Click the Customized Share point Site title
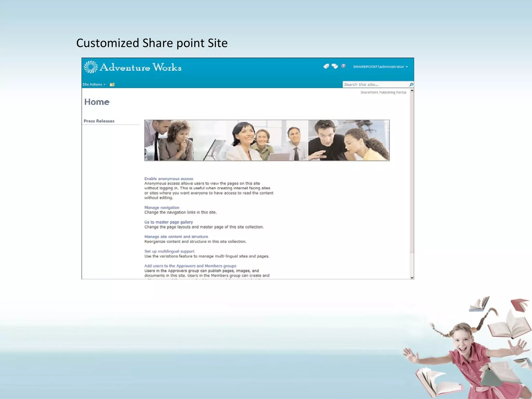 click(x=152, y=43)
